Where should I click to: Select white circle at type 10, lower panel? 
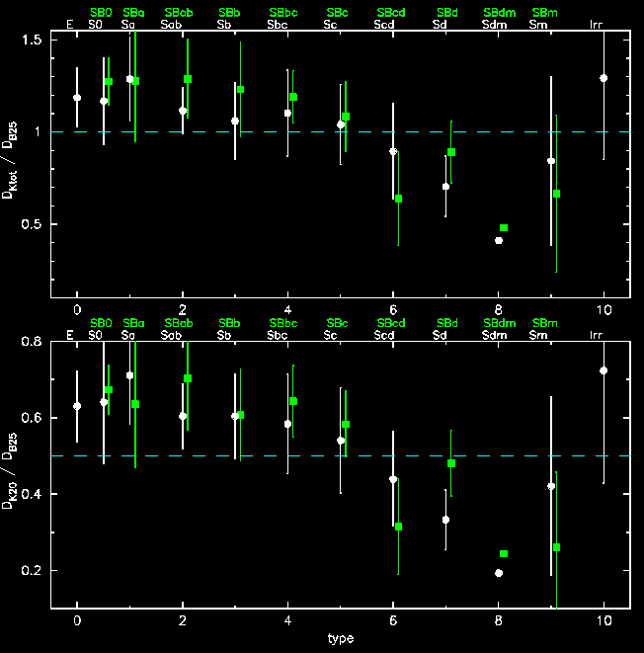pyautogui.click(x=604, y=370)
